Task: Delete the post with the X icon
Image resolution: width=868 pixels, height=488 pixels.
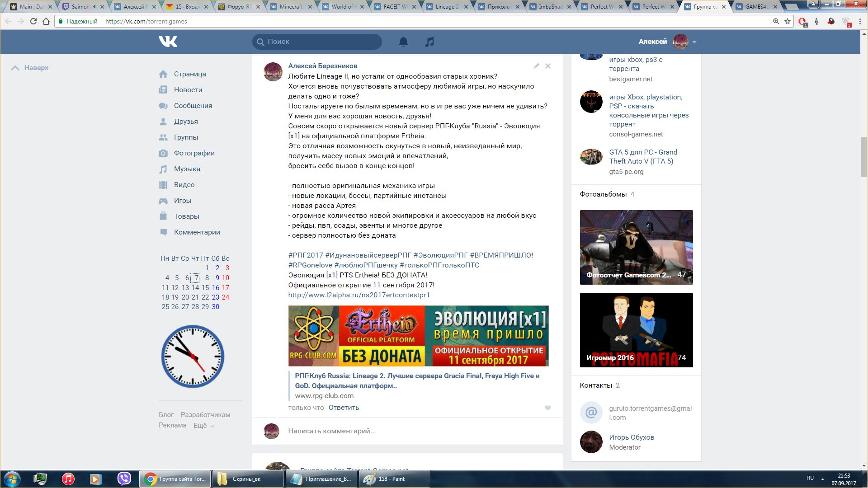Action: click(x=548, y=66)
